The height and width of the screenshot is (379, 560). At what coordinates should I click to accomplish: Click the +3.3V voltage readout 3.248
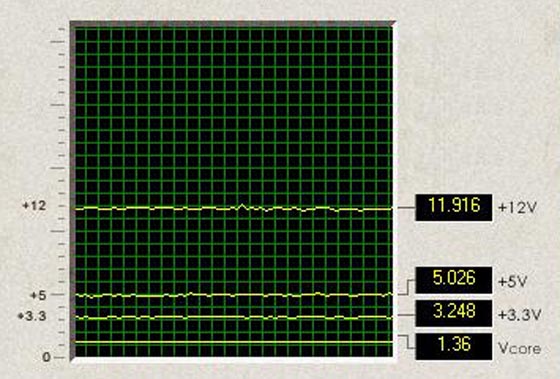tap(454, 313)
